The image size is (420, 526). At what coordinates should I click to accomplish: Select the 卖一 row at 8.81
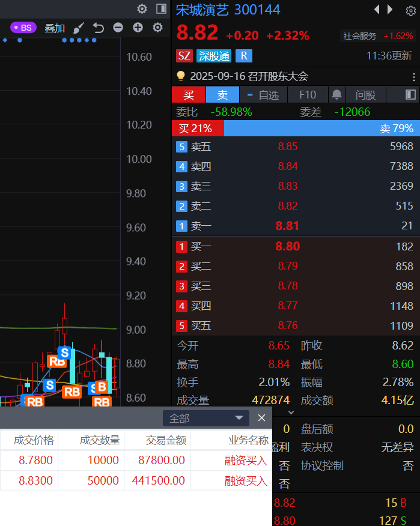click(x=296, y=226)
